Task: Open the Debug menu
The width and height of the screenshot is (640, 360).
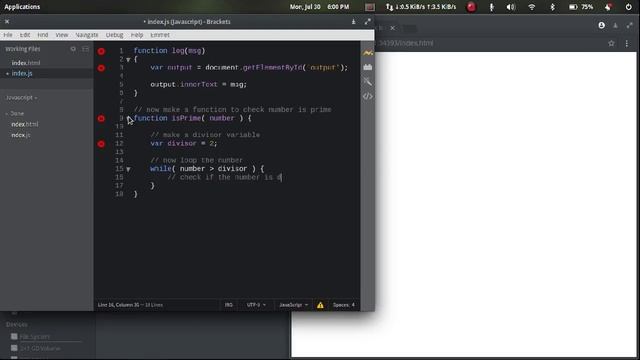Action: pos(114,35)
